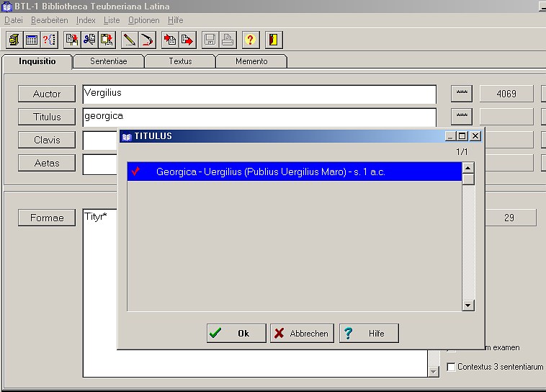Click the 29 count box

click(x=510, y=218)
